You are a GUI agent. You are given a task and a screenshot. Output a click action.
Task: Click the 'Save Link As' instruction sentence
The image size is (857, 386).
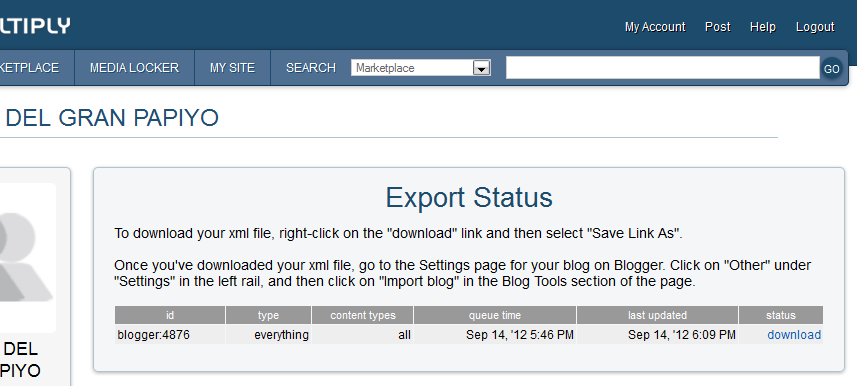tap(398, 233)
